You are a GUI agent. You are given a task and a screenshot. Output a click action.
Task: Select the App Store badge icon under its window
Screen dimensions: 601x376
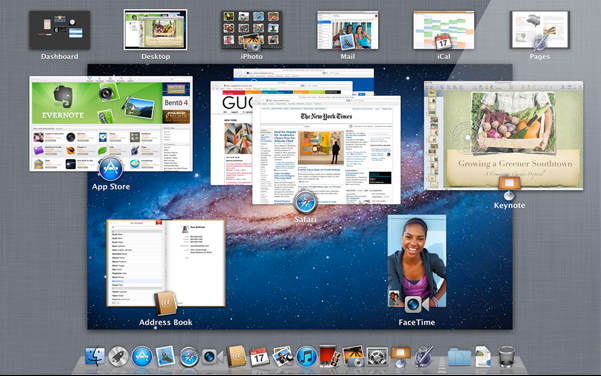click(x=111, y=169)
